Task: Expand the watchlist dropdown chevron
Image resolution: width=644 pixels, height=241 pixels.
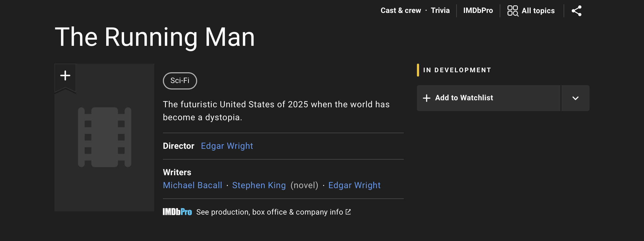Action: (575, 98)
